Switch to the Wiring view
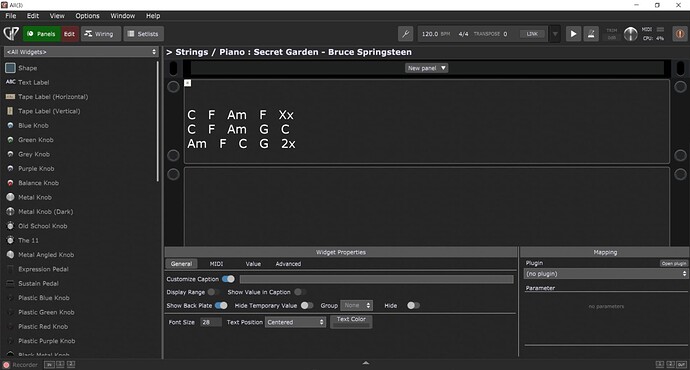 [101, 34]
